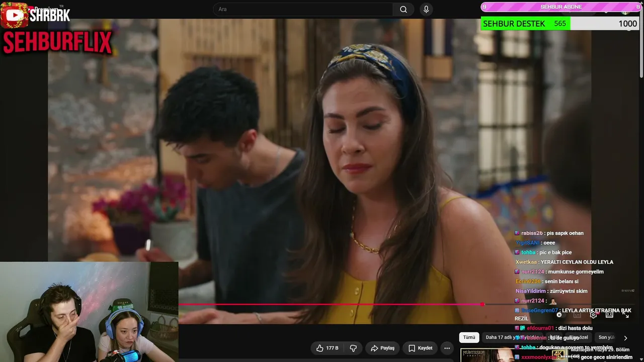Toggle subtitles with the captions icon

pyautogui.click(x=577, y=315)
